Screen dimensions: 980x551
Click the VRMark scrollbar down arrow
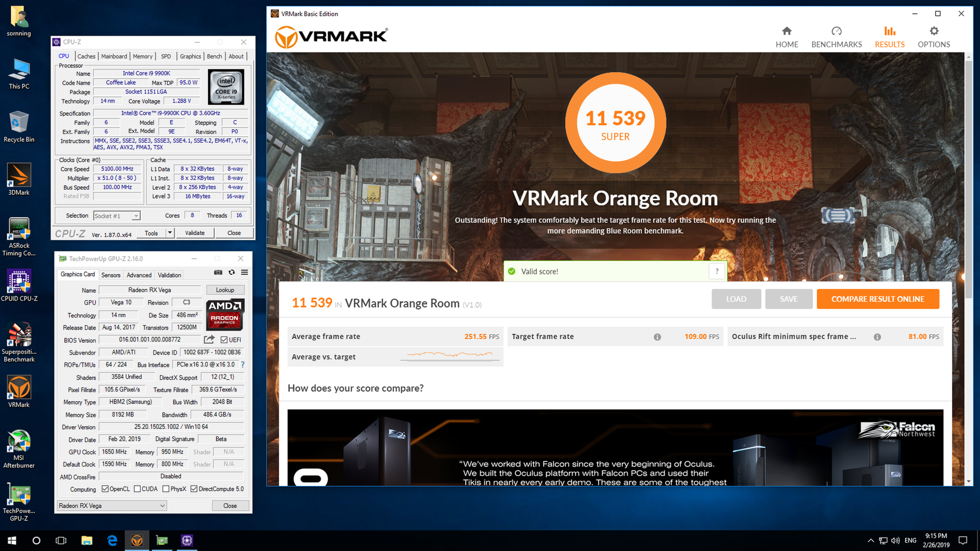[968, 481]
